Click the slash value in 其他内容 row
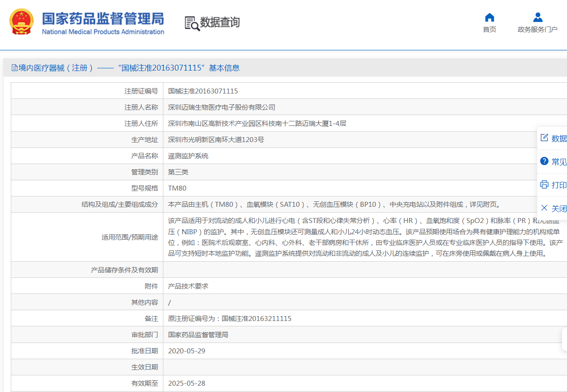The image size is (567, 392). (169, 302)
